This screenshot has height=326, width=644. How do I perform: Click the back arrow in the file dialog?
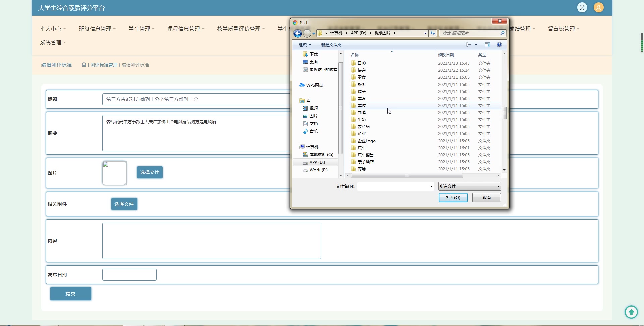(x=298, y=33)
